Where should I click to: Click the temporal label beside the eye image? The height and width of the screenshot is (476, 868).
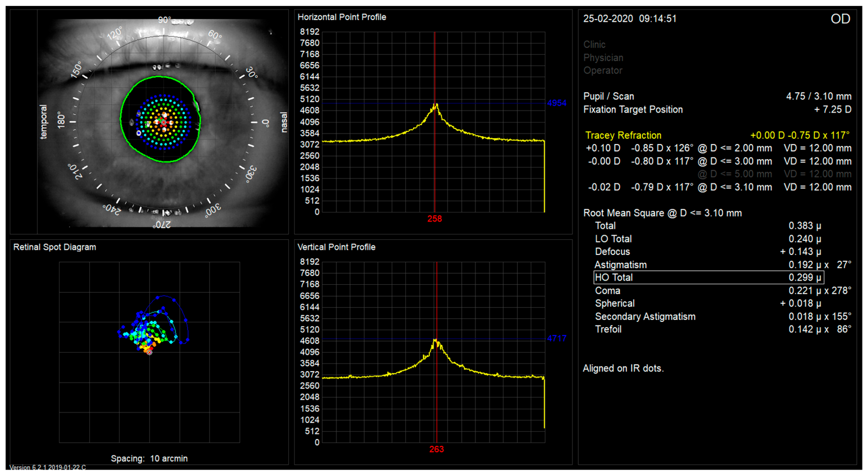click(x=43, y=121)
